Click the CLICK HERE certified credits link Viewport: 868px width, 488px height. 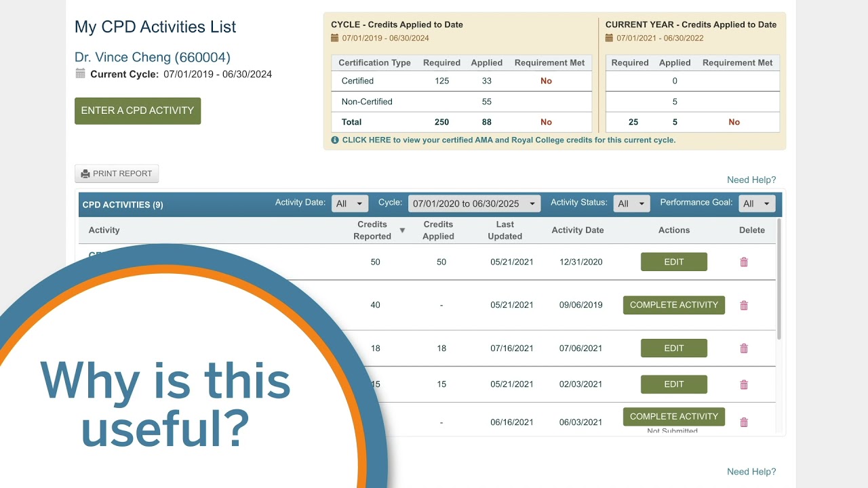point(509,140)
